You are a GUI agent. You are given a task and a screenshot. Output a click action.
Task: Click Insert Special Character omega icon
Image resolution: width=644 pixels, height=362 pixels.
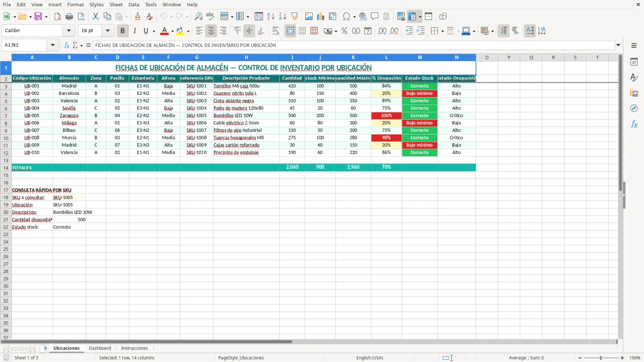point(347,17)
